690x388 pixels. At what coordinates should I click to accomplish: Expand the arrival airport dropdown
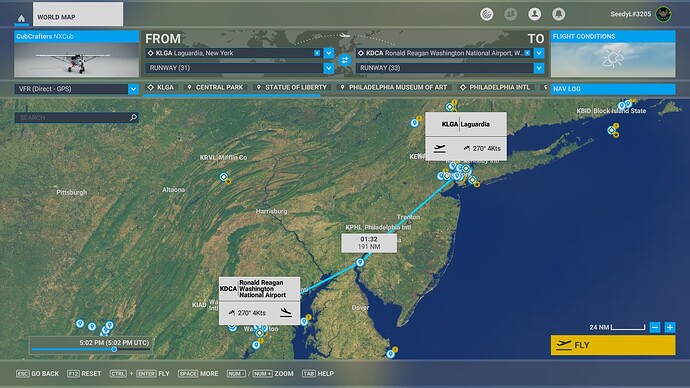pyautogui.click(x=539, y=53)
